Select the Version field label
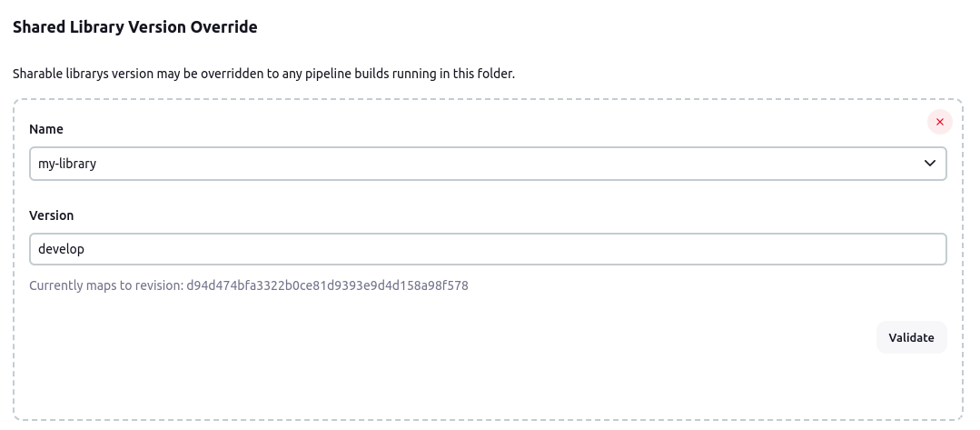The image size is (980, 430). tap(51, 215)
